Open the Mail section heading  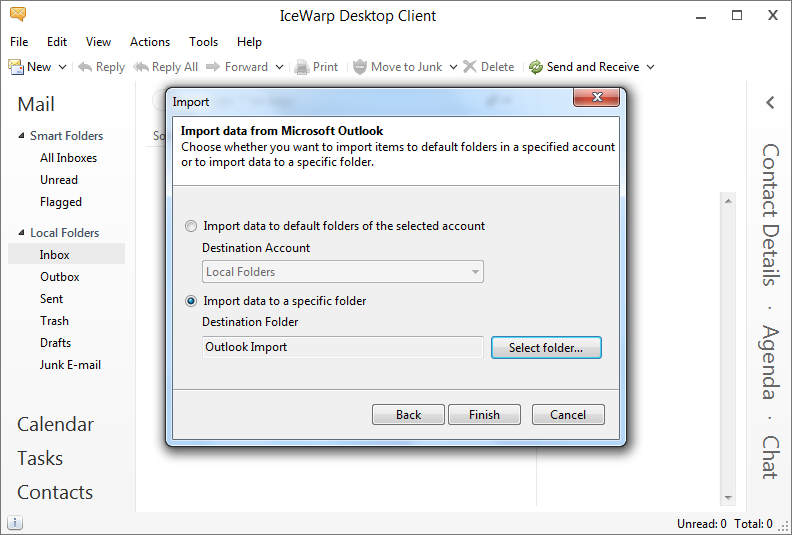click(x=36, y=104)
